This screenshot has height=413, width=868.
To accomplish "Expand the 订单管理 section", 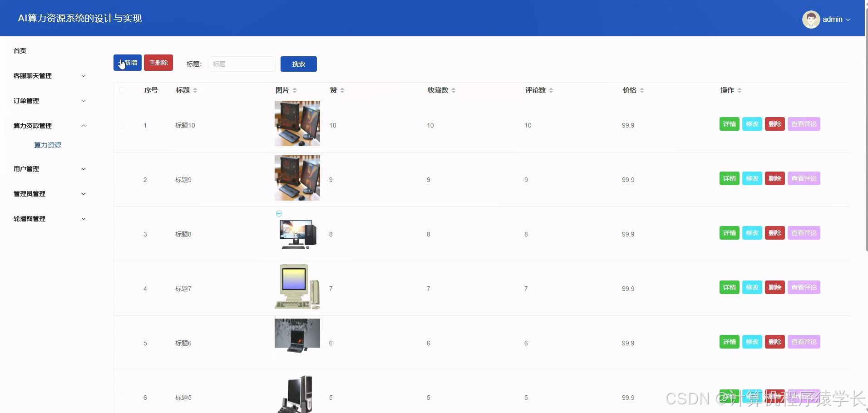I will click(49, 100).
